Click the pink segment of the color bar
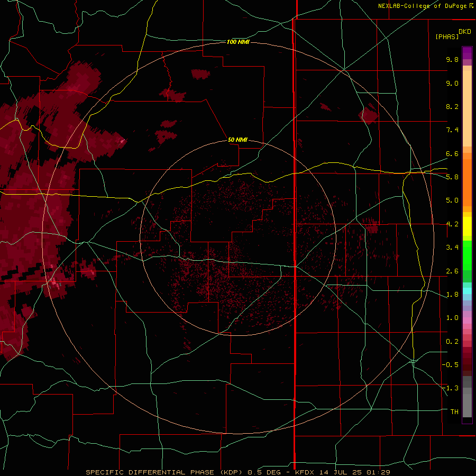The image size is (476, 476). tap(467, 321)
